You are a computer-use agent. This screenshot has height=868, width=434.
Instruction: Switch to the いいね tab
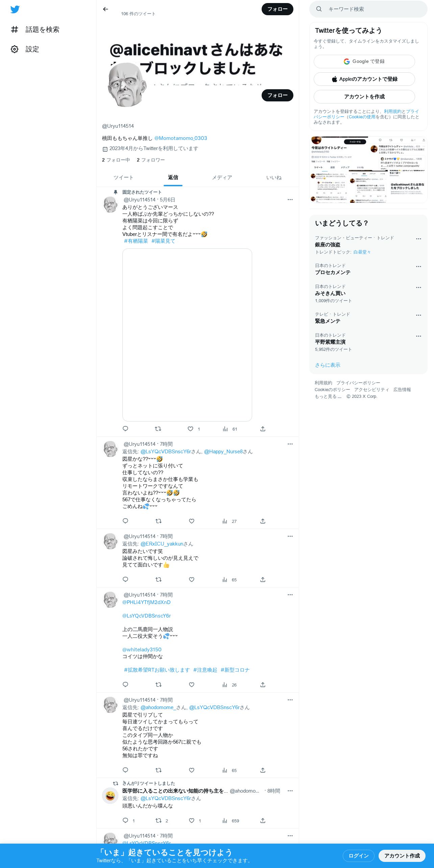click(274, 177)
